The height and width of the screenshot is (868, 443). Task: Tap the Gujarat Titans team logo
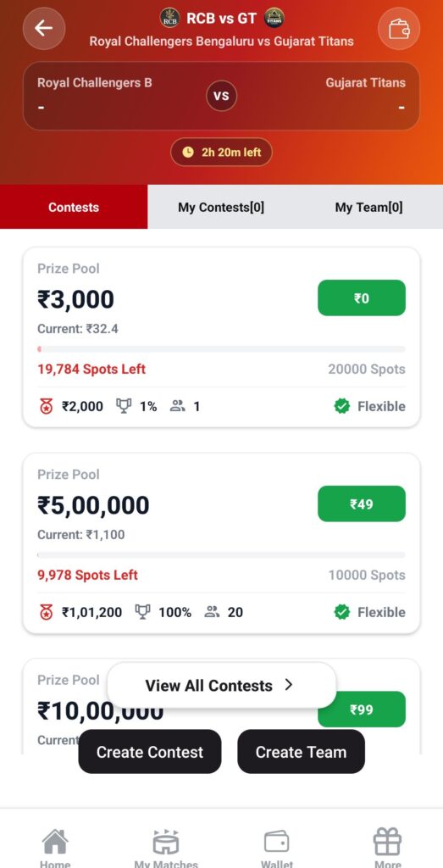274,19
